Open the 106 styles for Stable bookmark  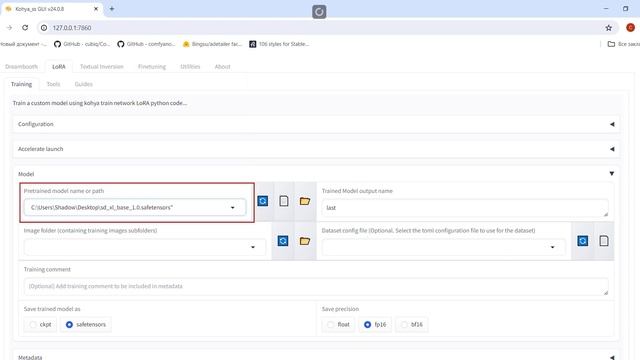click(x=279, y=44)
